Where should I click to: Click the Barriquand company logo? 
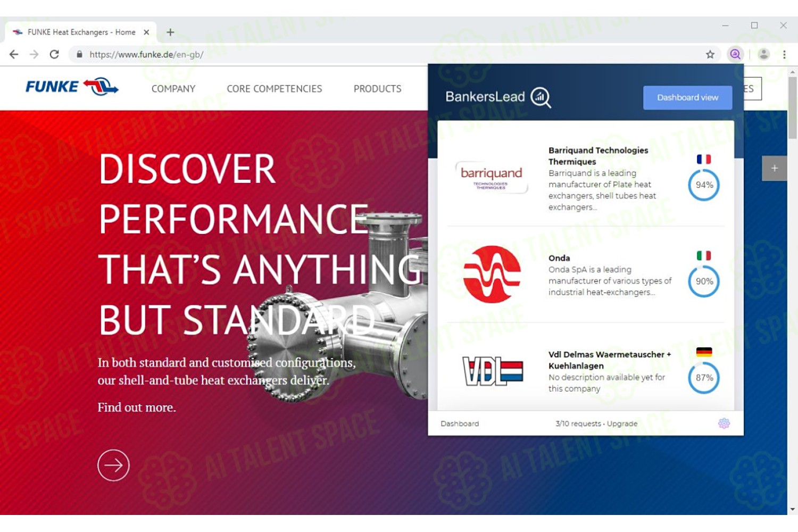pos(492,177)
